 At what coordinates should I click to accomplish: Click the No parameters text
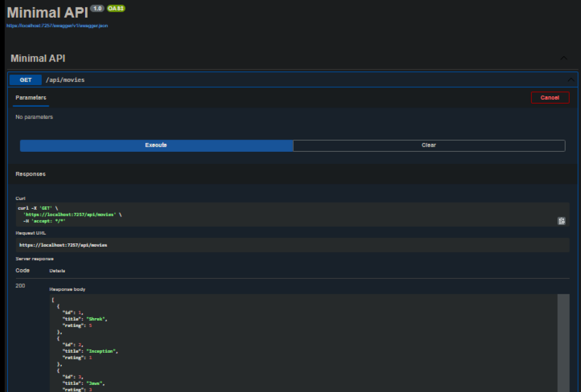coord(34,117)
